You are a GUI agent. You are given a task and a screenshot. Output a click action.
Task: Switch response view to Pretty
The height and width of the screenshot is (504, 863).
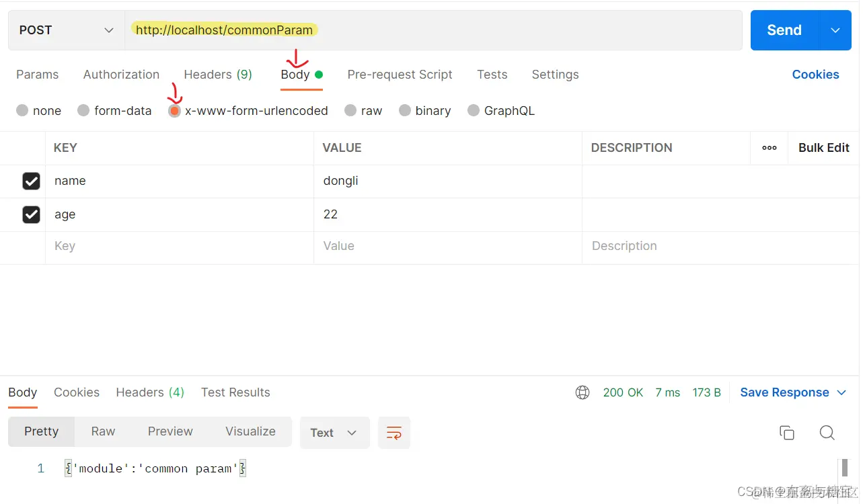pos(41,431)
